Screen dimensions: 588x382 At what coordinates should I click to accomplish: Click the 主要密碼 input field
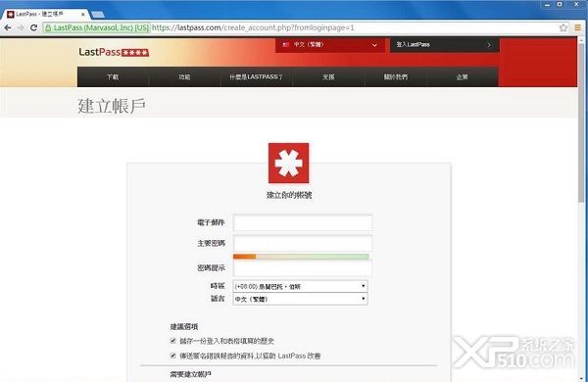tap(303, 243)
